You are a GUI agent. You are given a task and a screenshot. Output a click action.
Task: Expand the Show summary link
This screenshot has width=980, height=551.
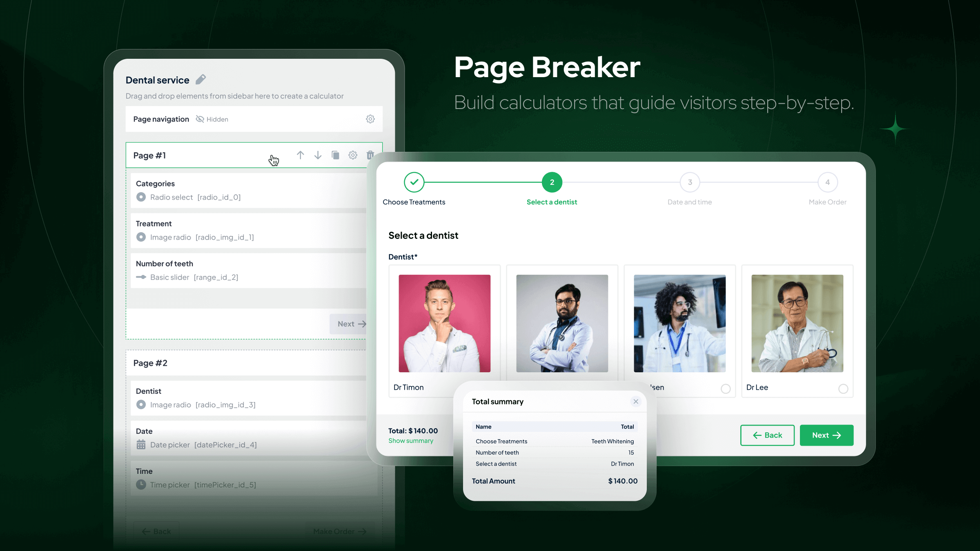pos(410,440)
